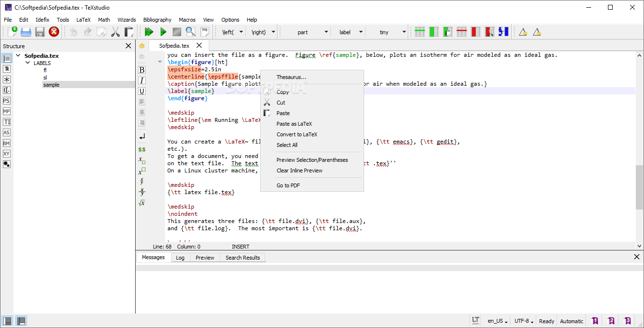The width and height of the screenshot is (644, 328).
Task: Open the Wizards menu
Action: [x=126, y=20]
